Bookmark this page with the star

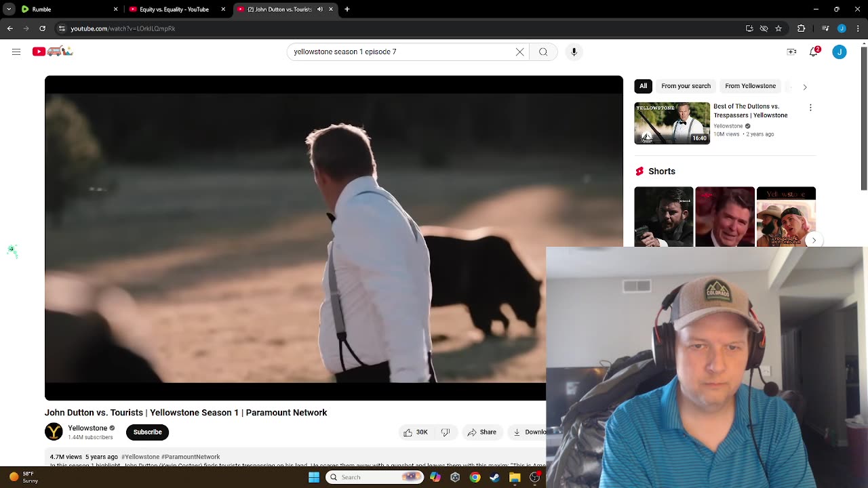coord(778,28)
